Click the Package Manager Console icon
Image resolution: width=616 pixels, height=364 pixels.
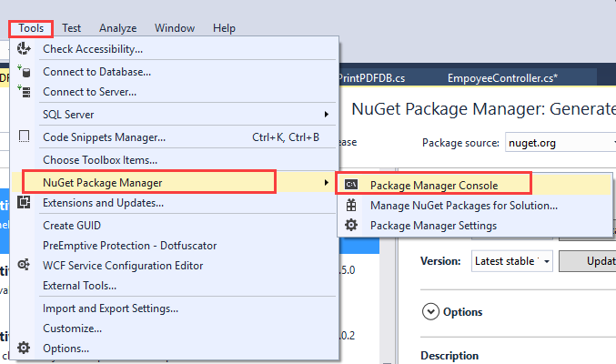pos(351,185)
